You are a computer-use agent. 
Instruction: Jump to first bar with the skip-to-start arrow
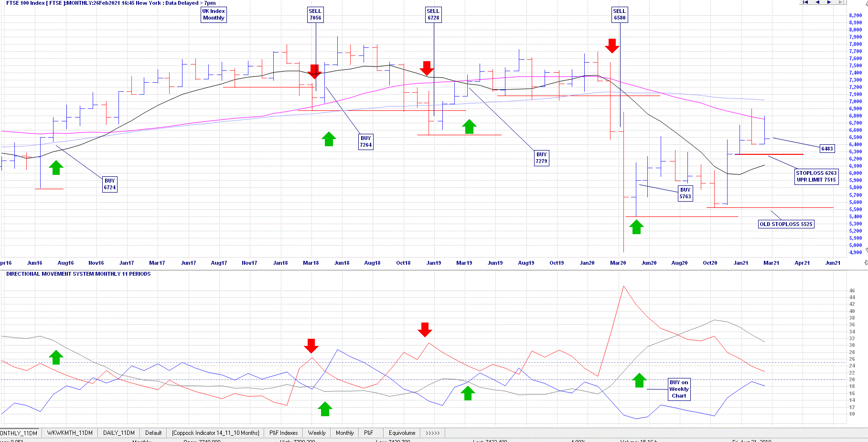pos(805,2)
